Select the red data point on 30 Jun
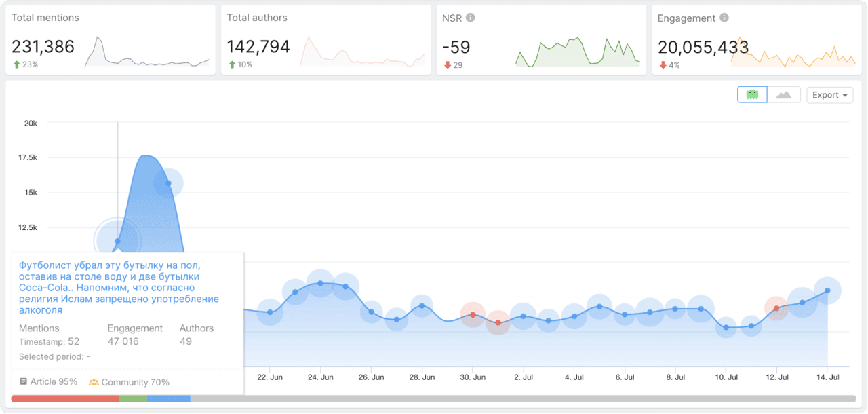This screenshot has width=868, height=414. tap(473, 315)
